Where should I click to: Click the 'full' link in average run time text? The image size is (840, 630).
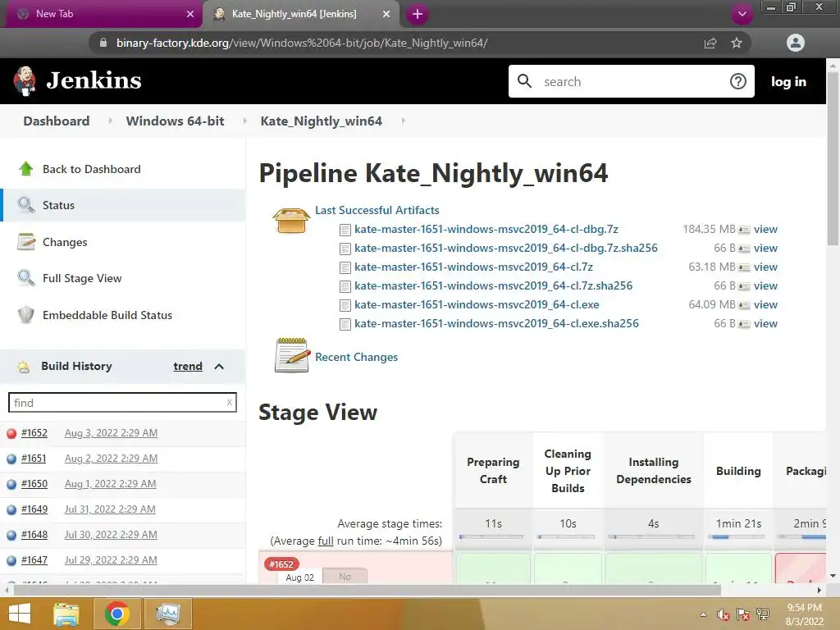(x=326, y=541)
